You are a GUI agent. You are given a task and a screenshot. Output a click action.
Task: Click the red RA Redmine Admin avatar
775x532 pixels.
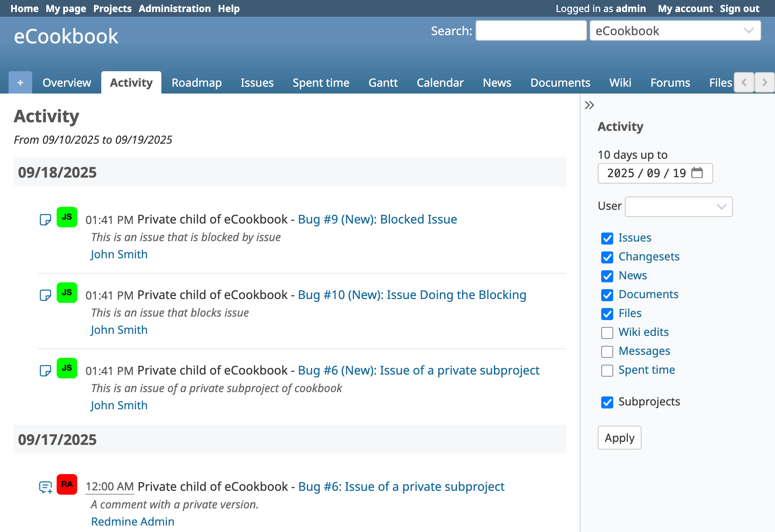67,484
